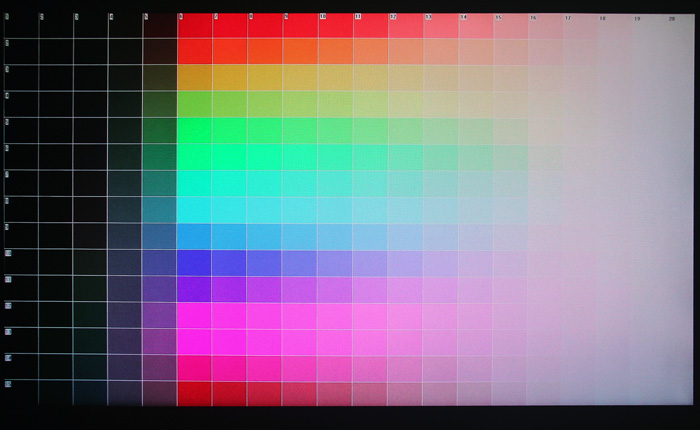Click the top column label "17"
This screenshot has width=700, height=430.
(568, 18)
